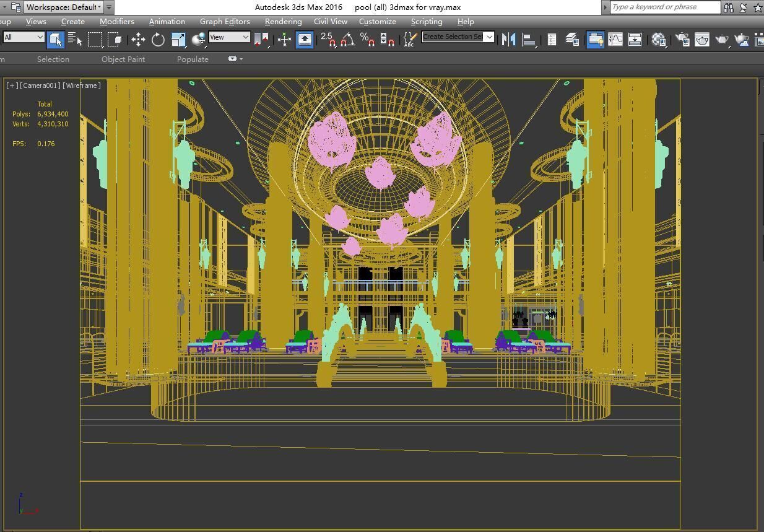The image size is (764, 532).
Task: Click the Mirror tool icon
Action: coord(508,40)
